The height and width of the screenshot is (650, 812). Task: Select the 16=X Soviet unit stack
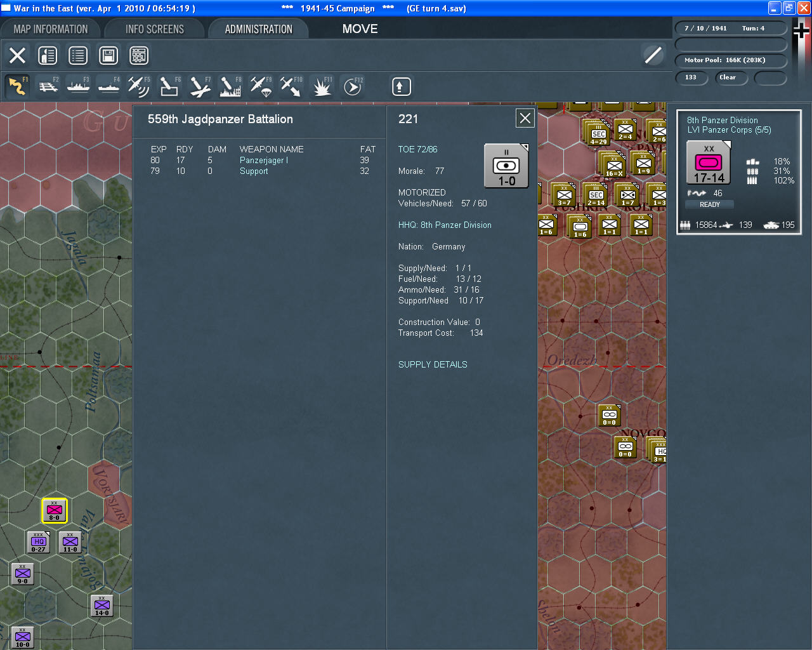tap(613, 164)
